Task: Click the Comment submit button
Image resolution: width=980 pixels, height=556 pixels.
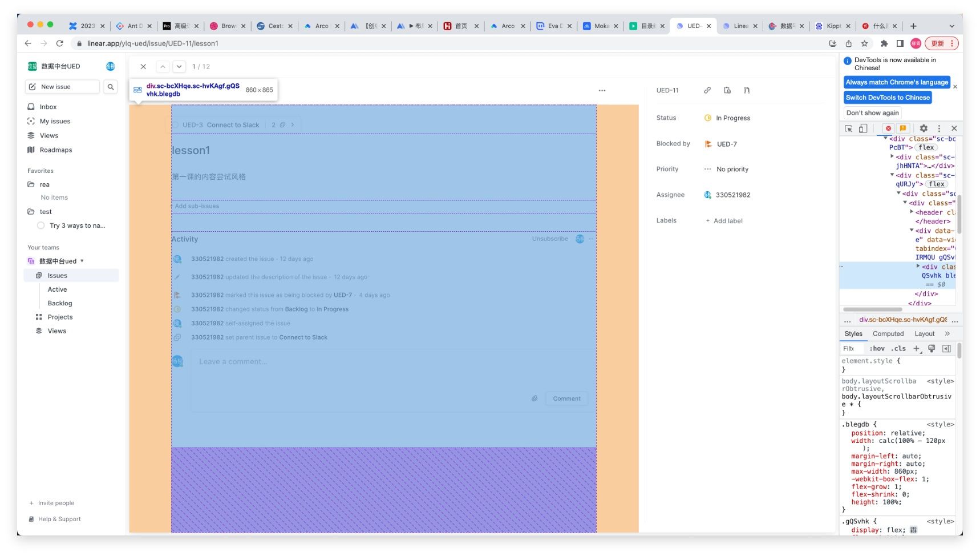Action: [566, 398]
